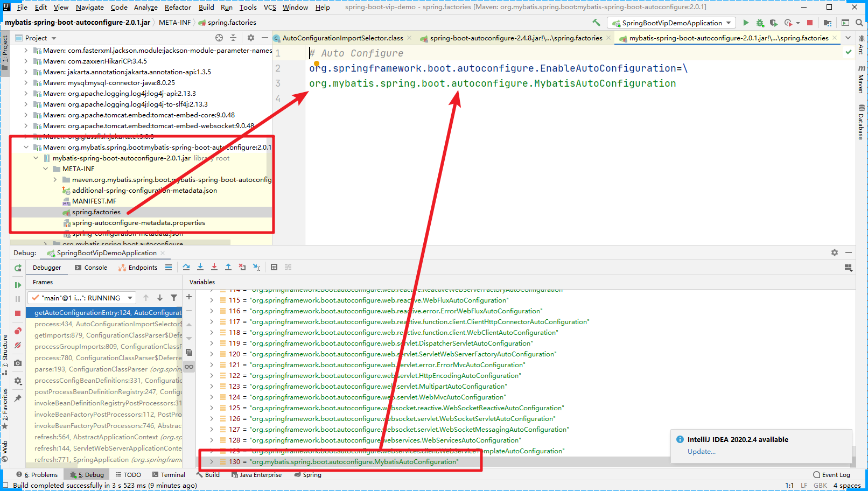The image size is (868, 491).
Task: Click Step Over icon
Action: pyautogui.click(x=186, y=267)
